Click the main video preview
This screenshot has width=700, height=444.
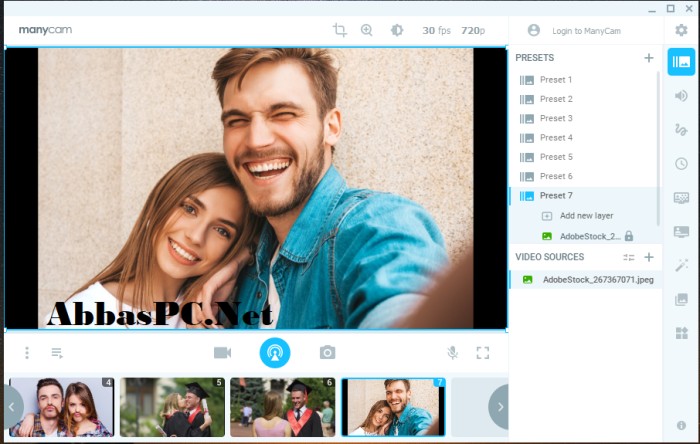click(x=256, y=188)
